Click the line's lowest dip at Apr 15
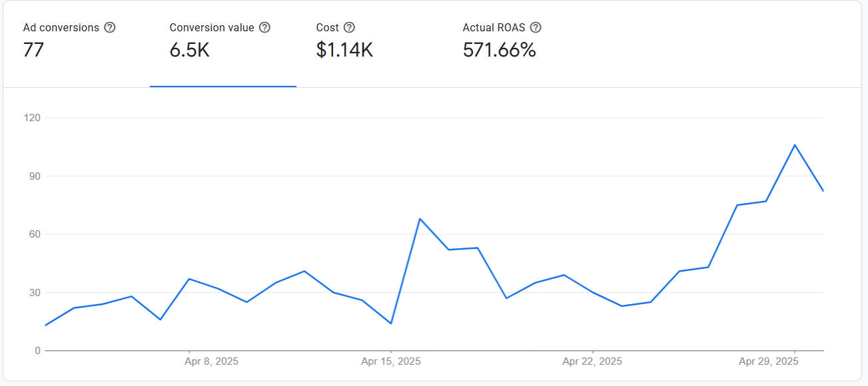Image resolution: width=868 pixels, height=386 pixels. click(x=391, y=323)
